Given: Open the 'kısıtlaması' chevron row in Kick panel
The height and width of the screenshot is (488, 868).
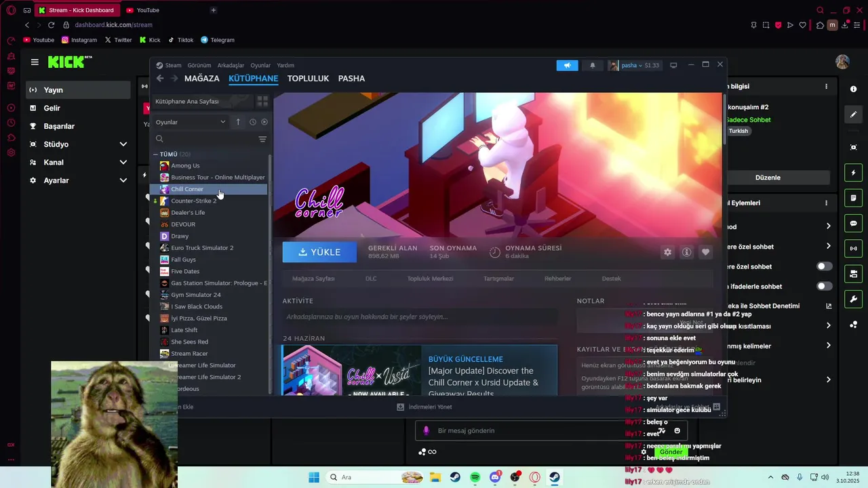Looking at the screenshot, I should 829,326.
